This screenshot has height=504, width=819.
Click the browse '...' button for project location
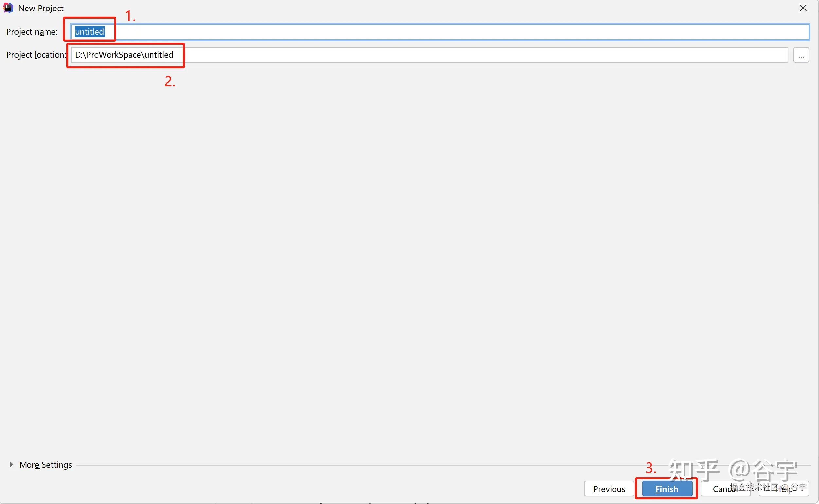801,55
